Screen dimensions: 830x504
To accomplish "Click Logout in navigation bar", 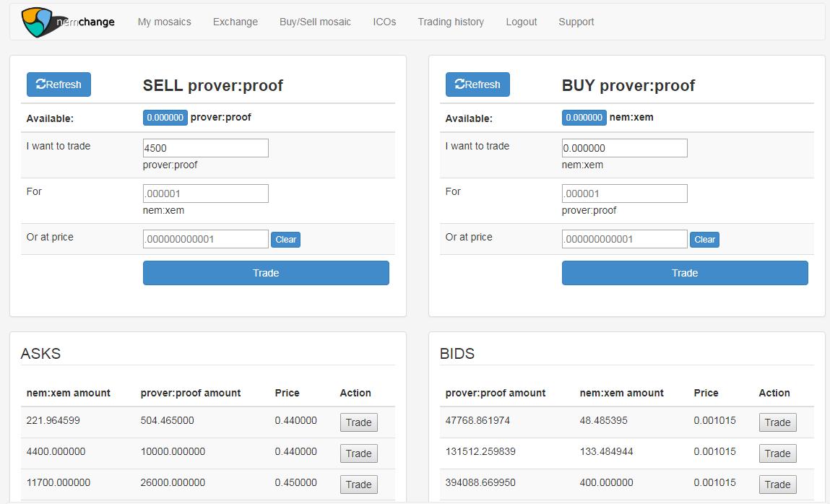I will [x=521, y=22].
